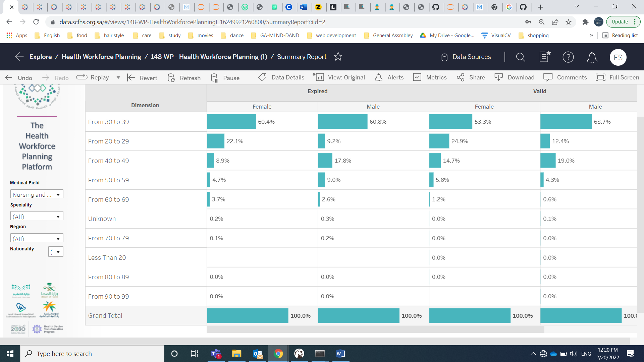Open the Download toolbar option

(514, 77)
